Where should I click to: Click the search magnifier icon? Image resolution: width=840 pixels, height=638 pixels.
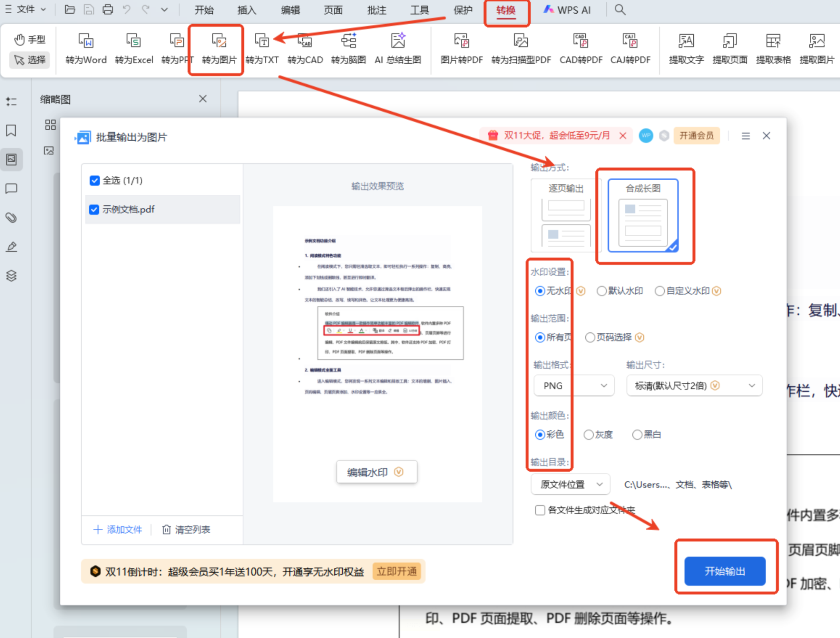[620, 10]
